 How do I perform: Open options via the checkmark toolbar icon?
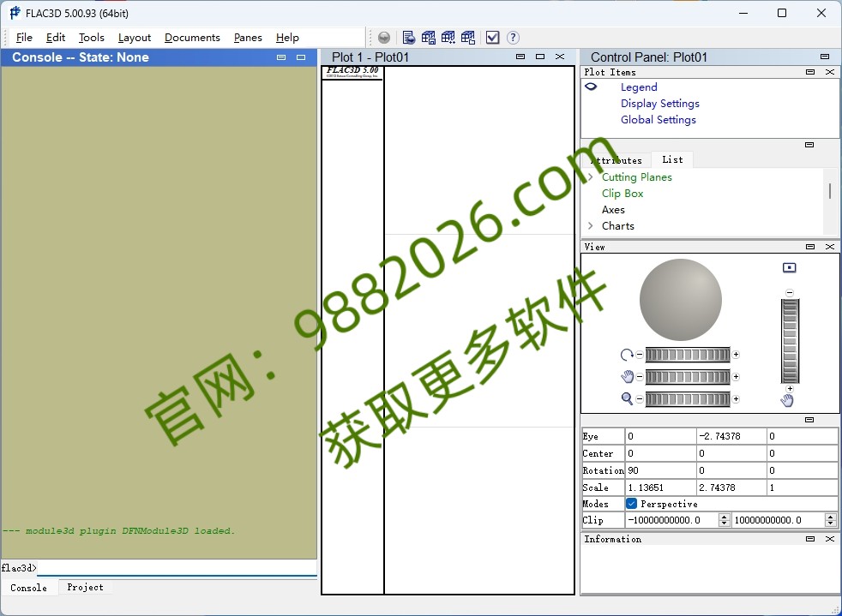tap(492, 38)
